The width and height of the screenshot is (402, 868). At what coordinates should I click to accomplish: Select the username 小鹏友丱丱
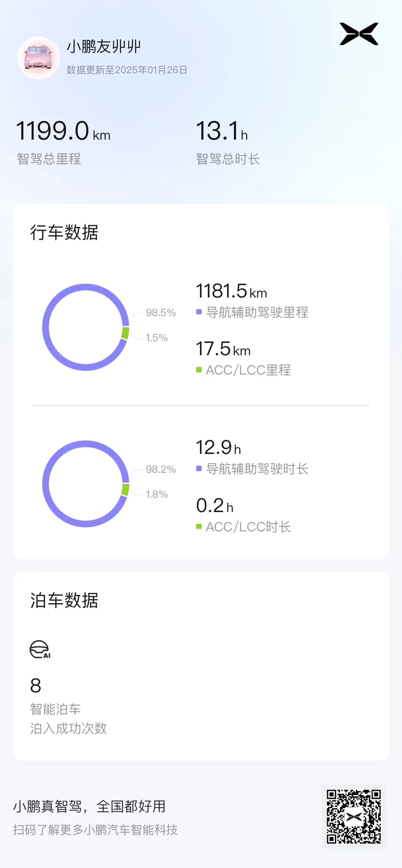(104, 46)
